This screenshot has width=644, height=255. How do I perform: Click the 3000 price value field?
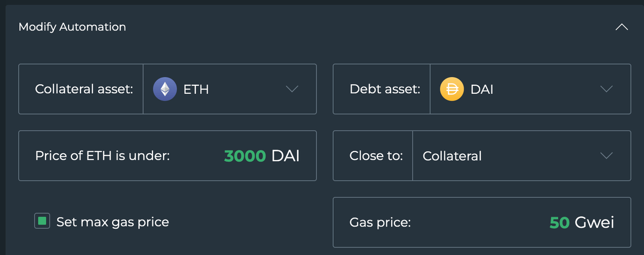pyautogui.click(x=245, y=156)
